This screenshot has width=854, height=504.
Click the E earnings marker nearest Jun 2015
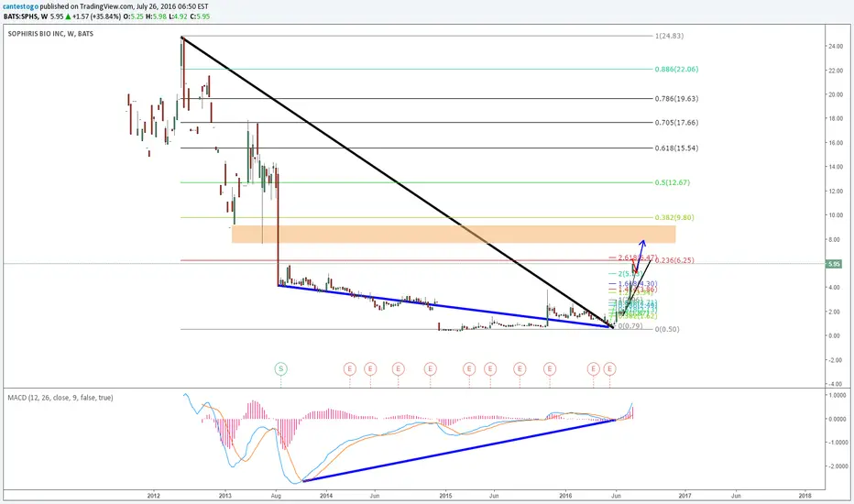[x=490, y=369]
